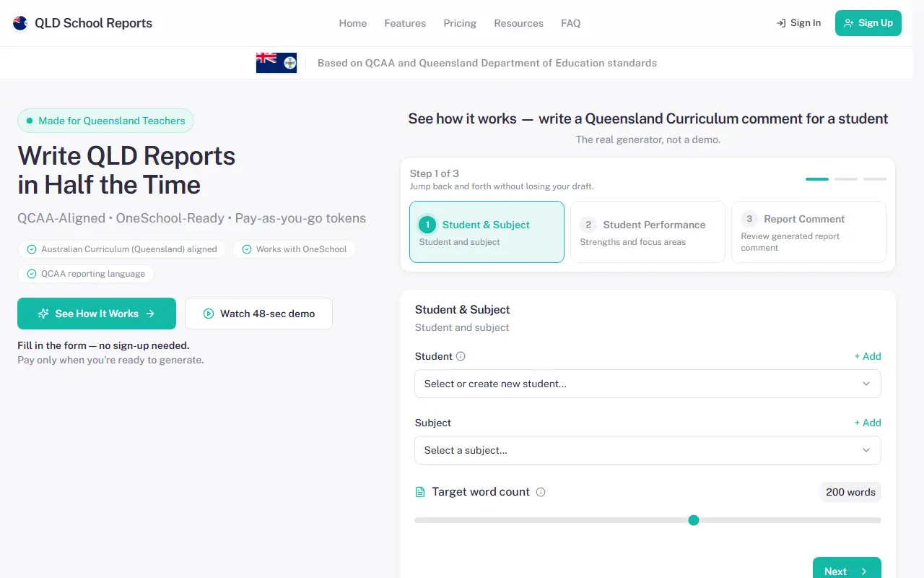Open the FAQ navigation link

click(571, 23)
